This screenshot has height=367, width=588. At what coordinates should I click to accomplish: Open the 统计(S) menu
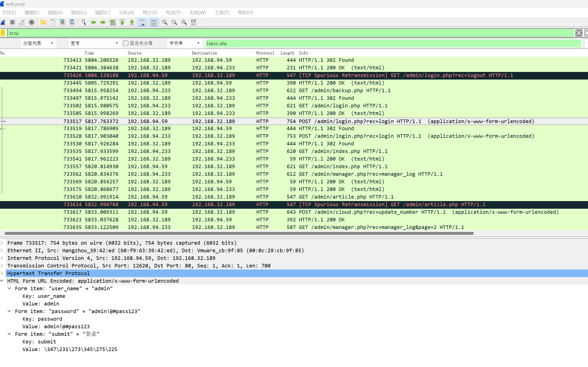pyautogui.click(x=150, y=13)
